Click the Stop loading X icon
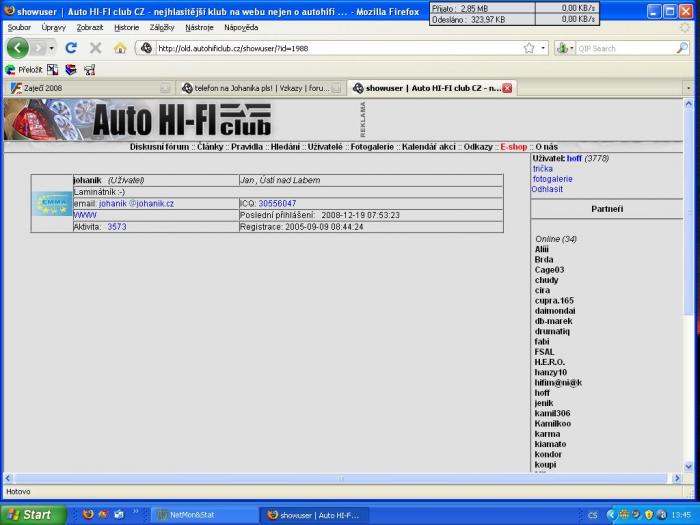This screenshot has height=525, width=700. tap(95, 48)
